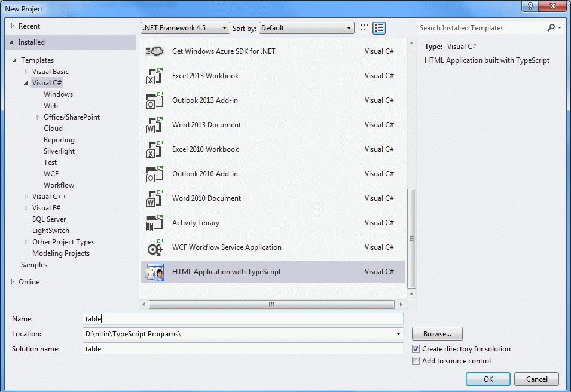Click the template list vertical scrollbar thumb
This screenshot has width=571, height=392.
(411, 239)
